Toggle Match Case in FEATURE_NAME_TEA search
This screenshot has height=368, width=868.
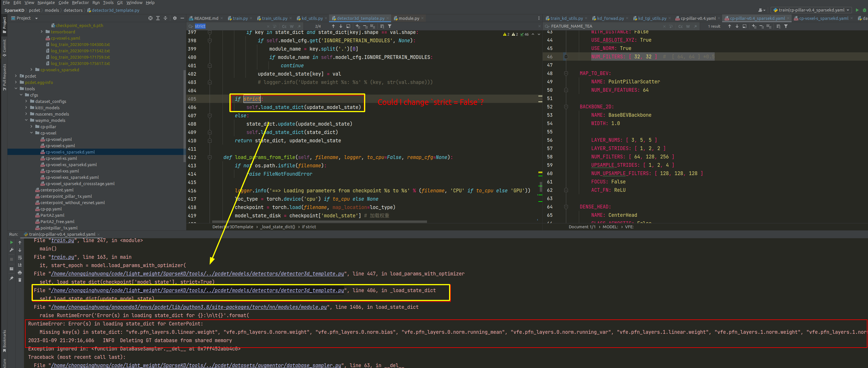pos(680,26)
